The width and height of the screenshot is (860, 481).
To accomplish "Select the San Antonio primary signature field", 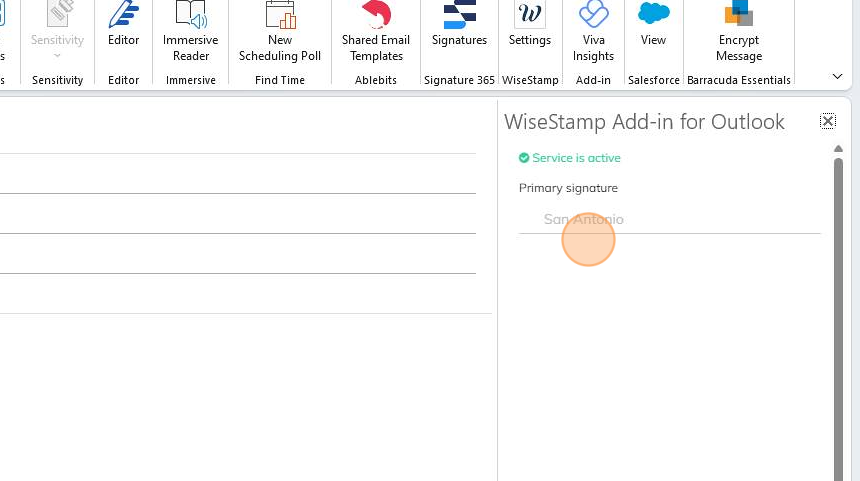I will pyautogui.click(x=670, y=219).
